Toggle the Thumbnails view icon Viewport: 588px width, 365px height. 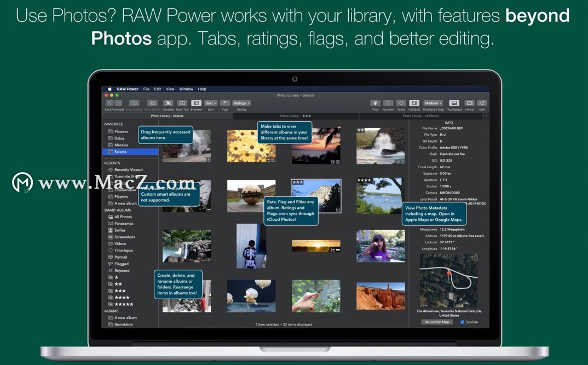454,103
